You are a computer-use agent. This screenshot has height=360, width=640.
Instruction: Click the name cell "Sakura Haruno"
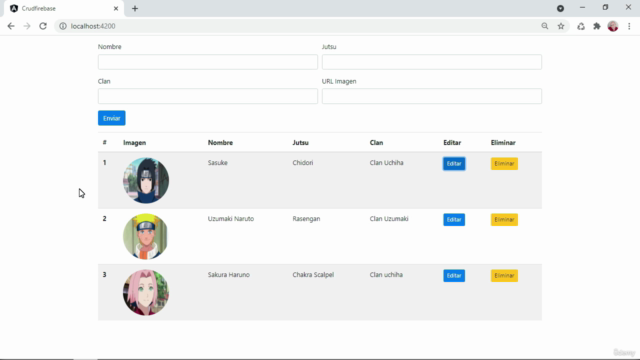(x=229, y=275)
